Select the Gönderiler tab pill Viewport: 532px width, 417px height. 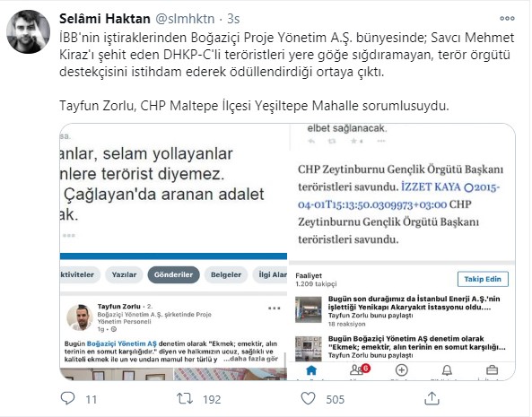click(173, 274)
